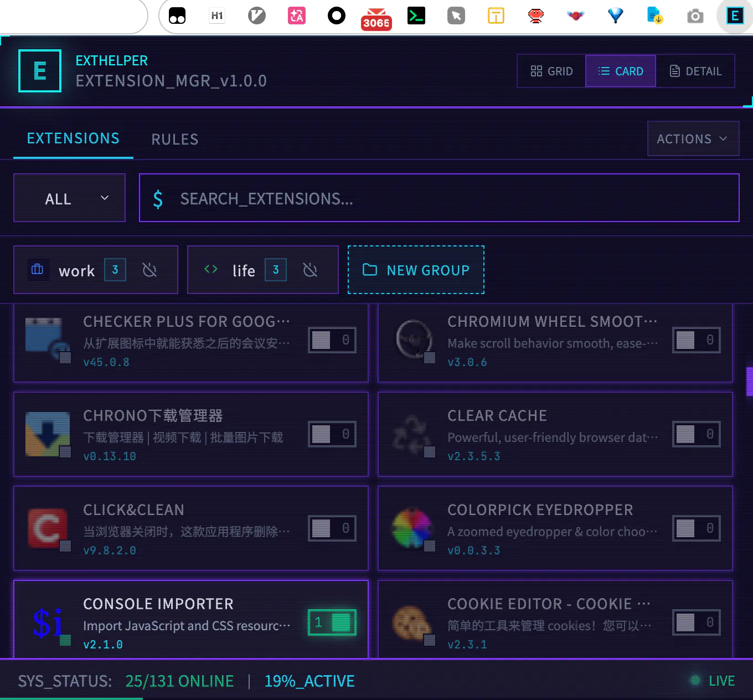Click the Checker Plus calendar icon
This screenshot has height=700, width=753.
tap(48, 340)
